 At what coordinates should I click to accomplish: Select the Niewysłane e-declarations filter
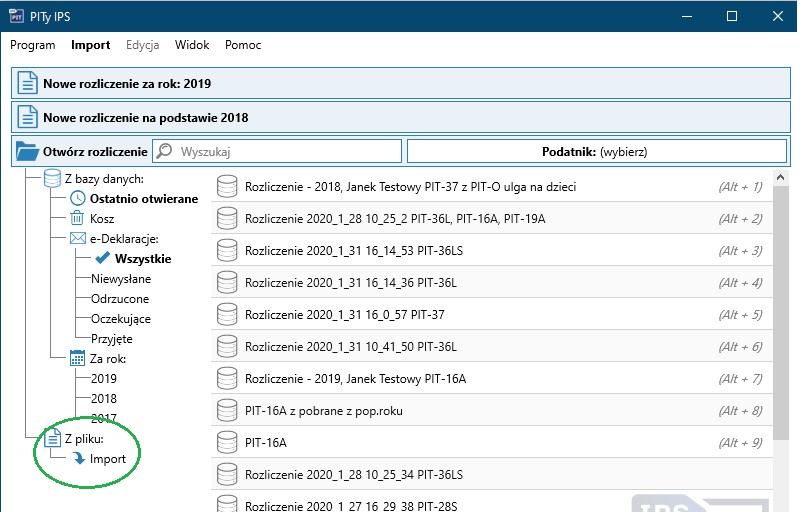121,279
